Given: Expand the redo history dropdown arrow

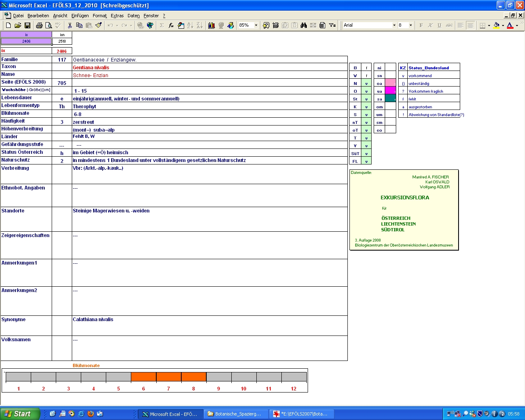Looking at the screenshot, I should (131, 25).
